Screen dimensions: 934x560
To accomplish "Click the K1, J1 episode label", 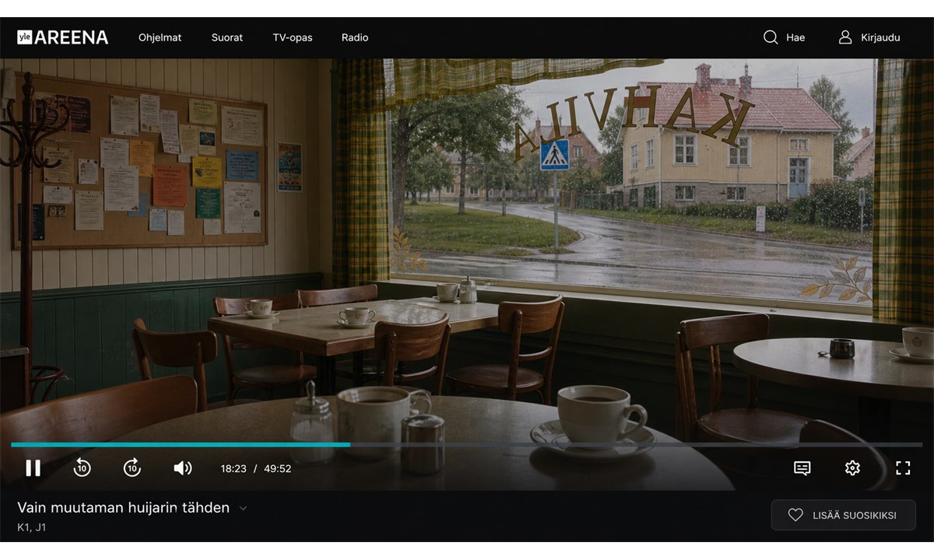I will point(32,527).
